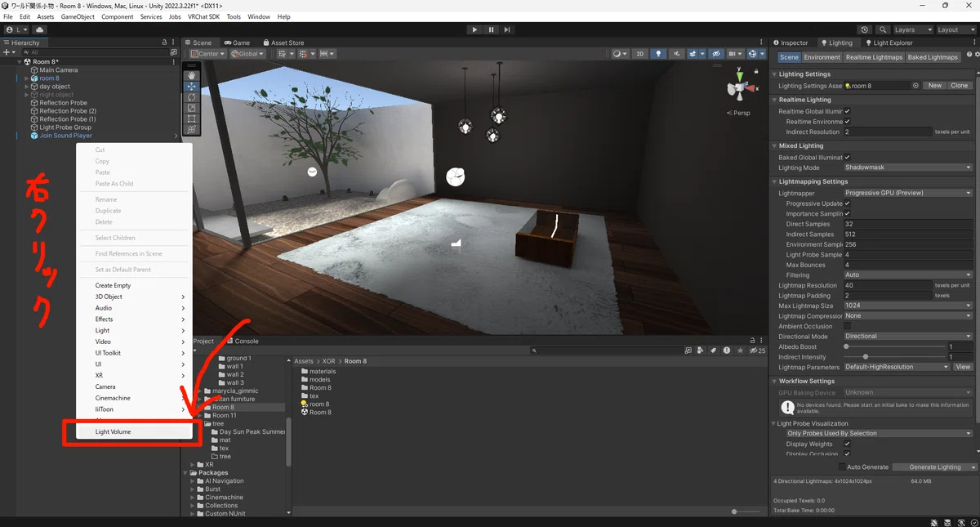Toggle Realtime Global Illumination checkbox
This screenshot has width=980, height=527.
coord(848,111)
